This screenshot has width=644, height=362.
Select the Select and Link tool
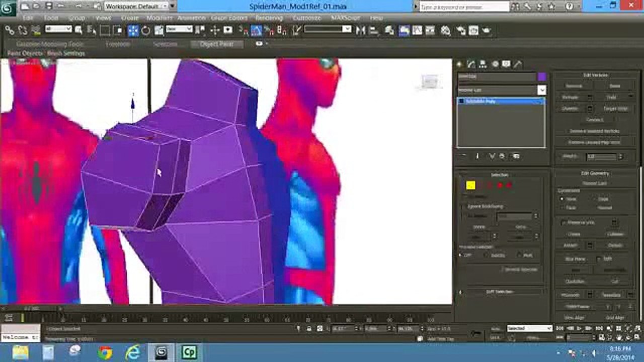10,30
